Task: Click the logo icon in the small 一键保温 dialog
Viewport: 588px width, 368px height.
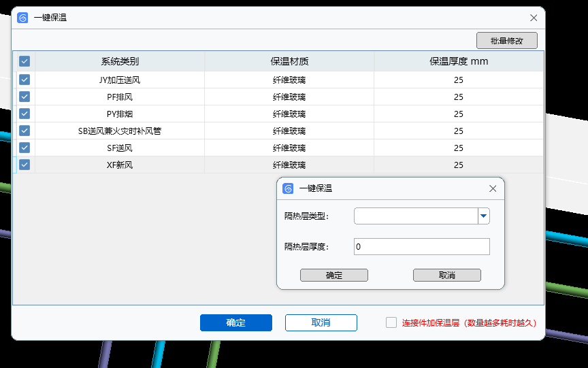Action: pos(288,188)
